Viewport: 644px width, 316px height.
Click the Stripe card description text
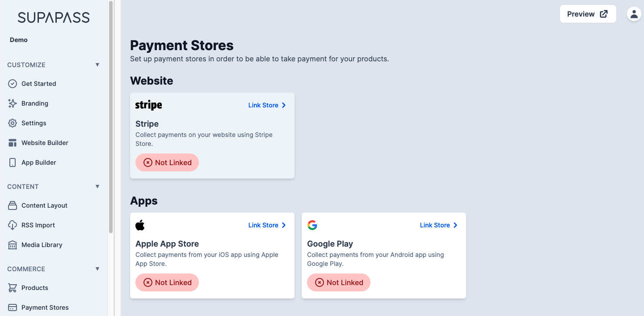tap(204, 139)
